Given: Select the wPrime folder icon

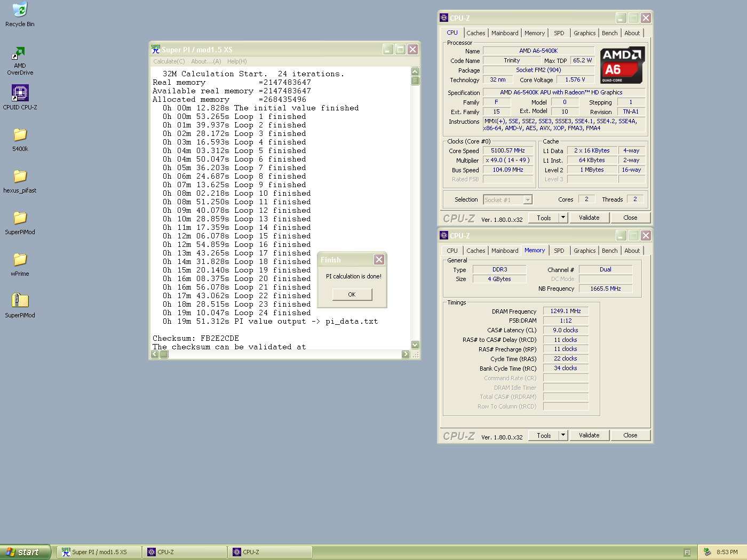Looking at the screenshot, I should 20,260.
